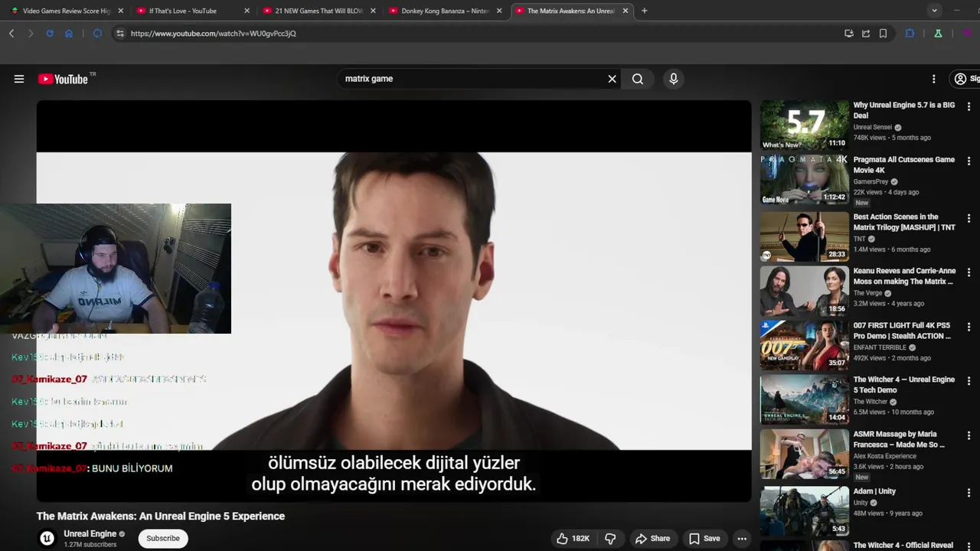Open options menu for Matrix Trilogy mashup video
Viewport: 980px width, 551px height.
pos(969,217)
